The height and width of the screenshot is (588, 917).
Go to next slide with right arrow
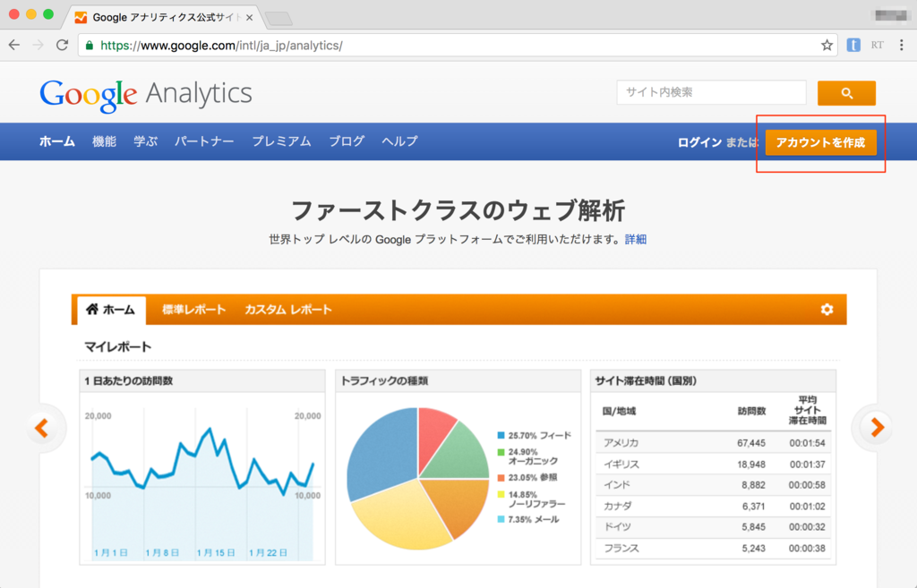[877, 428]
